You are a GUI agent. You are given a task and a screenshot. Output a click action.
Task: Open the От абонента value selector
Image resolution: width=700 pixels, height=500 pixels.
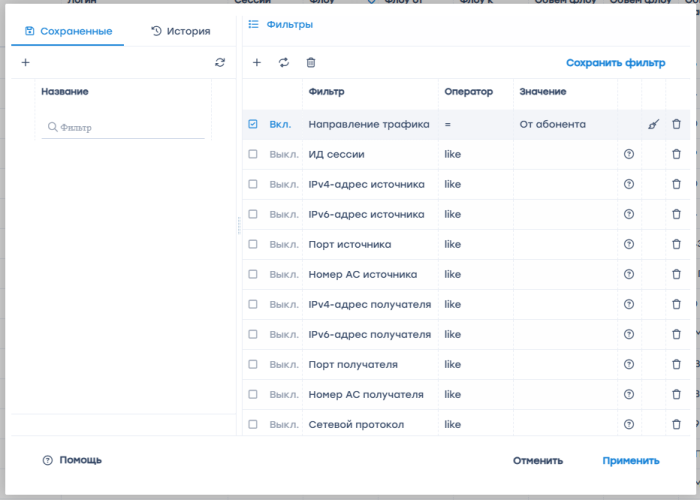564,125
